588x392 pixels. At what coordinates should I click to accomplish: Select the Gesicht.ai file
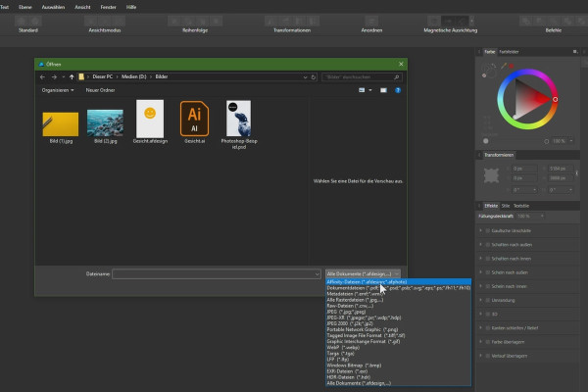tap(194, 122)
